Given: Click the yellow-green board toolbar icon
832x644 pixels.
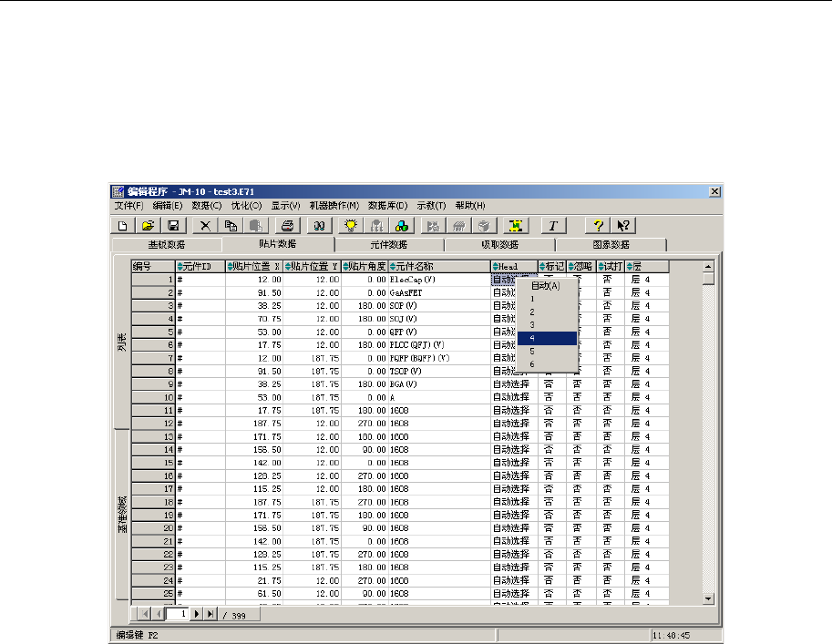Looking at the screenshot, I should (x=515, y=226).
